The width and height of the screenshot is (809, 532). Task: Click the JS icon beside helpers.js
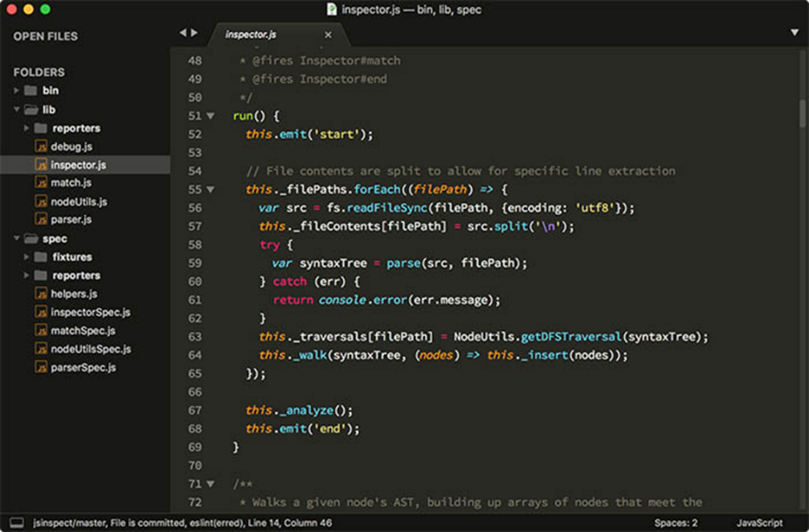(x=41, y=294)
